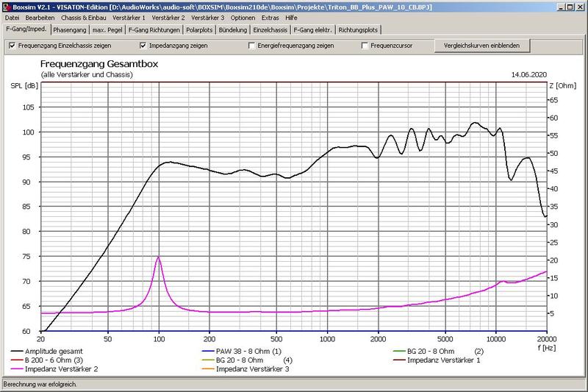The width and height of the screenshot is (588, 392).
Task: Click the Boxsim app icon in title bar
Action: [x=6, y=6]
